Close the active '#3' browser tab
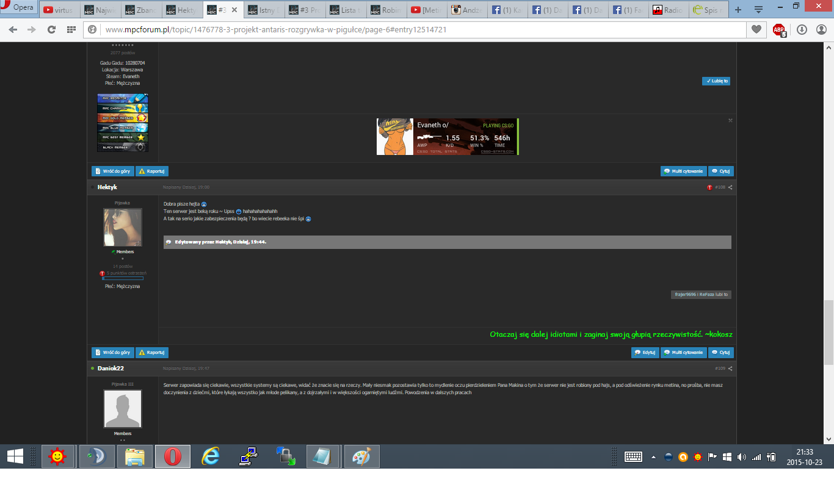This screenshot has width=834, height=504. 234,10
